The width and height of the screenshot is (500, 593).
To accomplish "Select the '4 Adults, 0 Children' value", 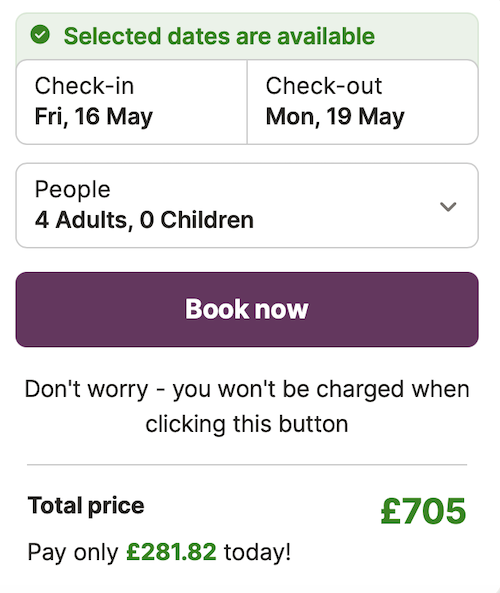I will 144,220.
